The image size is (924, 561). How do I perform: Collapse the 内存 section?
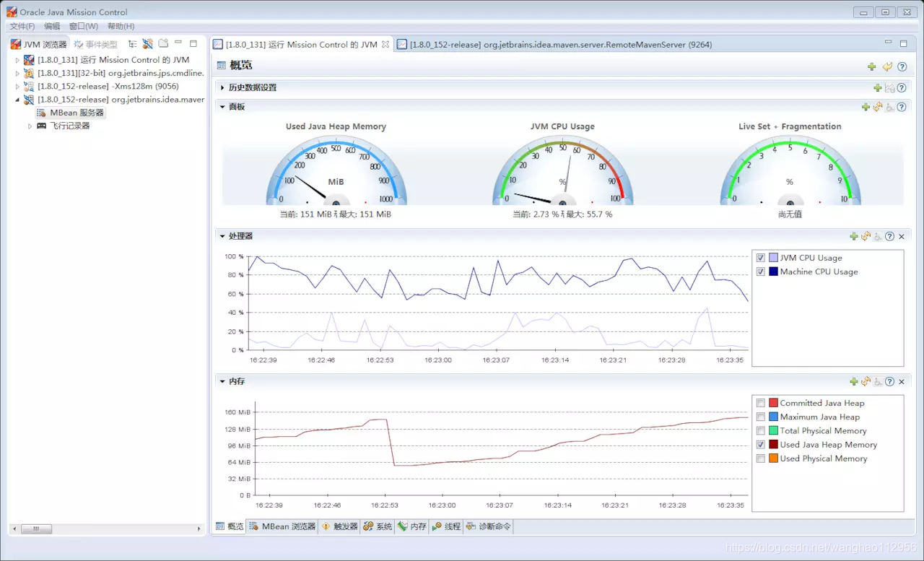point(222,381)
